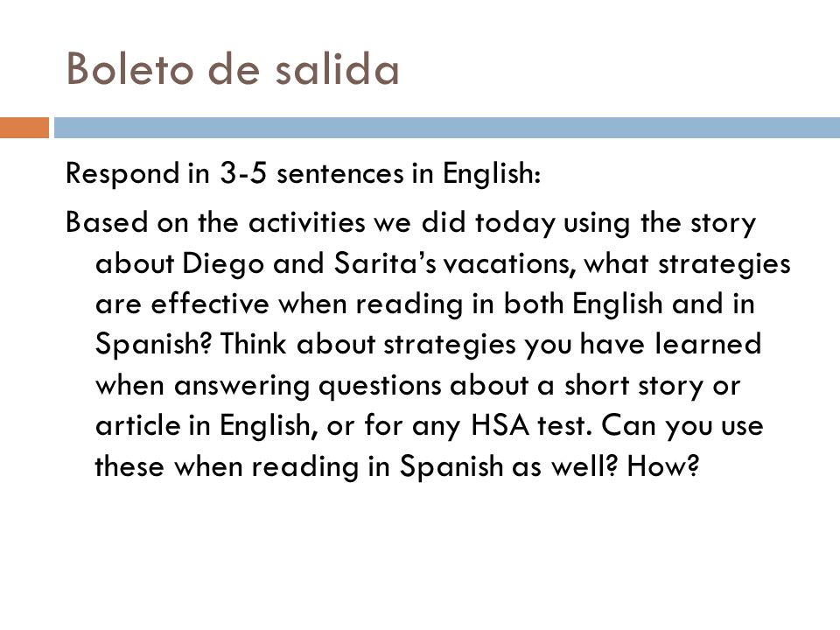Click the blue horizontal divider bar

point(447,128)
